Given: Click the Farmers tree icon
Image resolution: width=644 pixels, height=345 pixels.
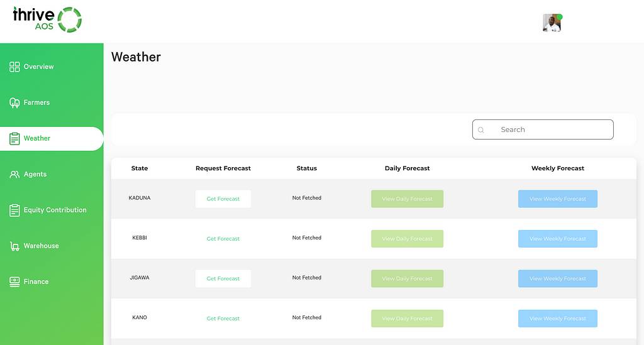Looking at the screenshot, I should click(x=14, y=102).
